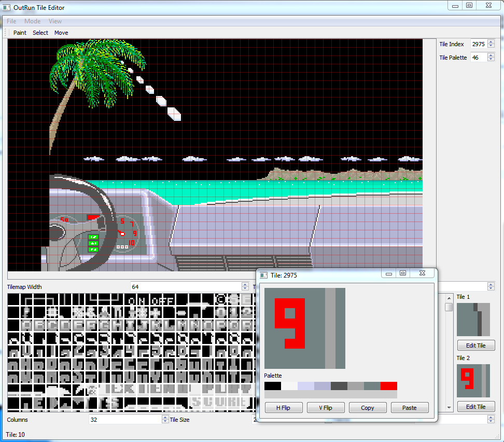The image size is (504, 442).
Task: Select the white palette swatch
Action: pos(289,386)
